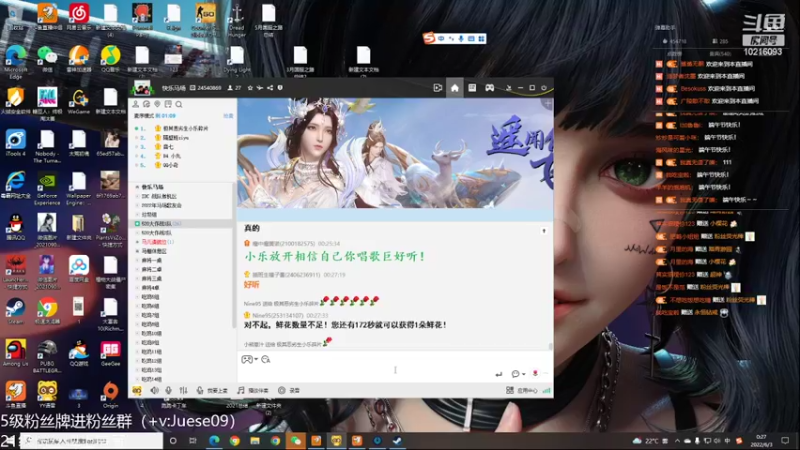This screenshot has height=450, width=800.
Task: Click the pin icon at chat top right
Action: (544, 231)
